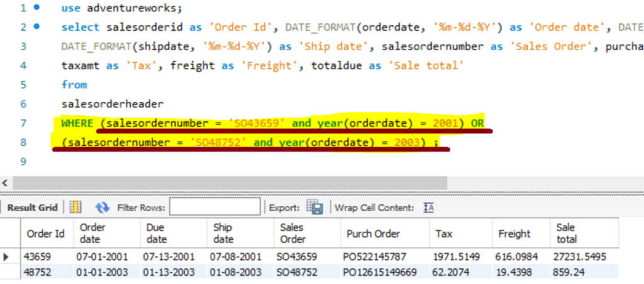Select due date cell 07-13-2001
This screenshot has width=644, height=284.
[174, 257]
